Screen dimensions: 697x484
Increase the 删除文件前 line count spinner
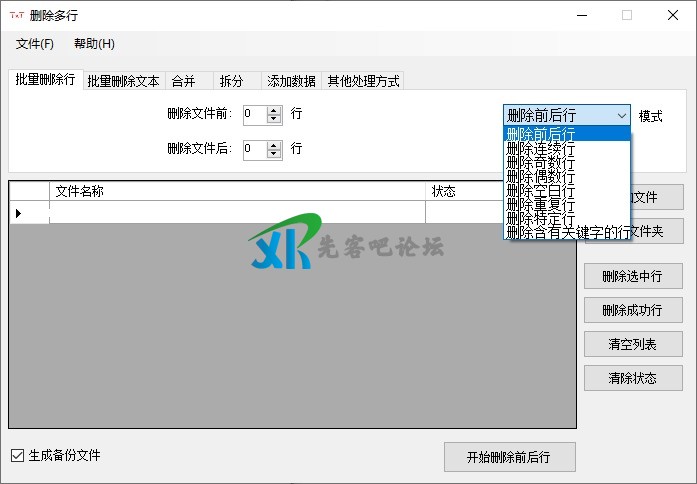(274, 109)
